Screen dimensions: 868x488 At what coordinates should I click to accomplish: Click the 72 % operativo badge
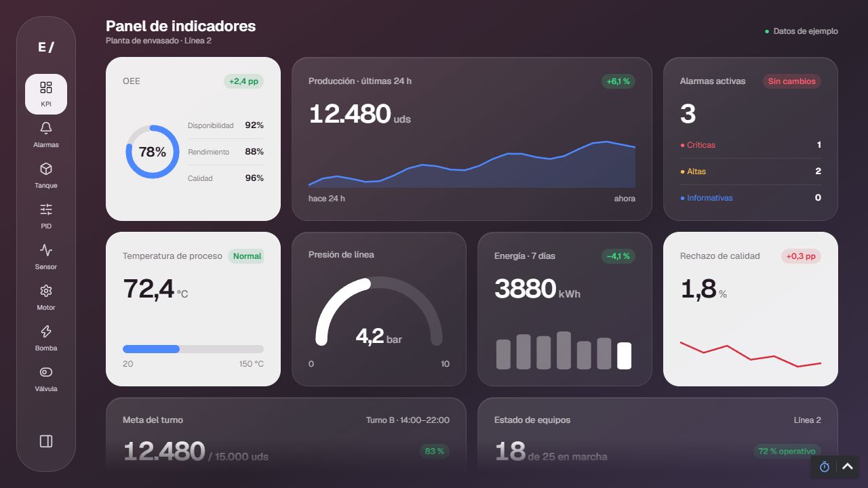tap(787, 451)
